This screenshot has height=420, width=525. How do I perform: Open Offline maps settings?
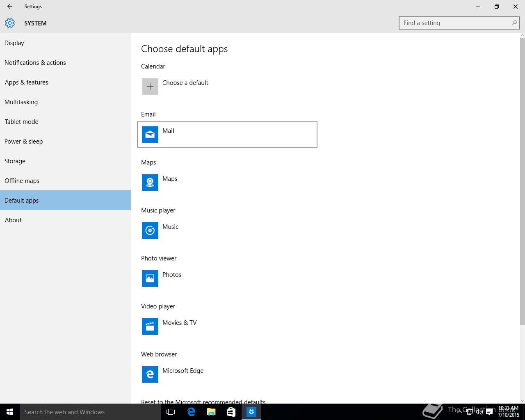coord(66,181)
